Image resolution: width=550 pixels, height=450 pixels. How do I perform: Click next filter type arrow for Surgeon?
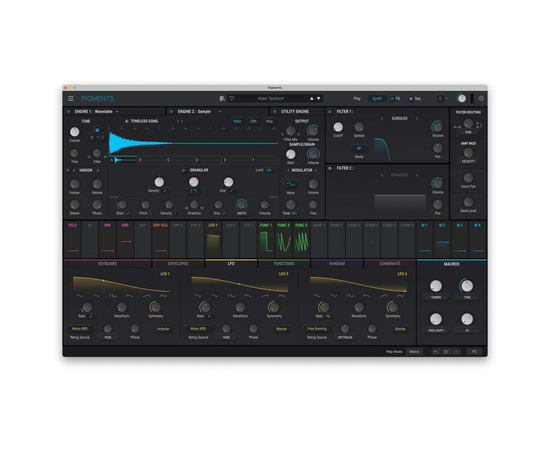(x=417, y=119)
